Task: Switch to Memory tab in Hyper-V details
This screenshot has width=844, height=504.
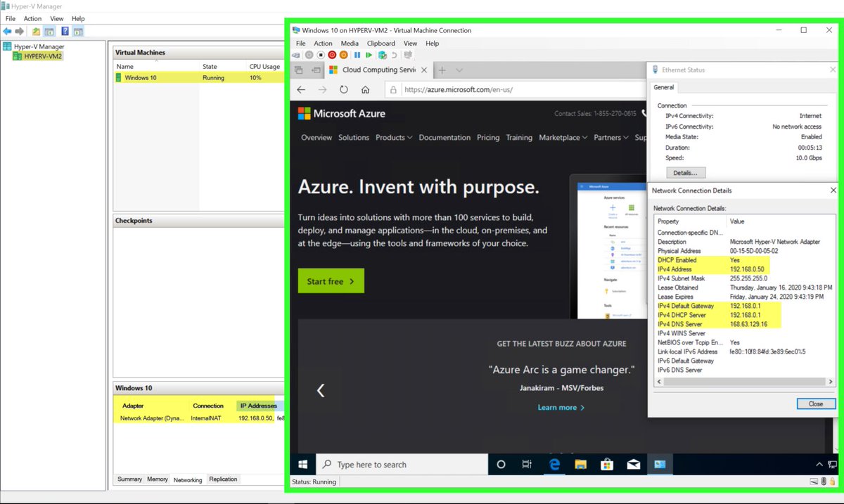Action: pyautogui.click(x=158, y=479)
